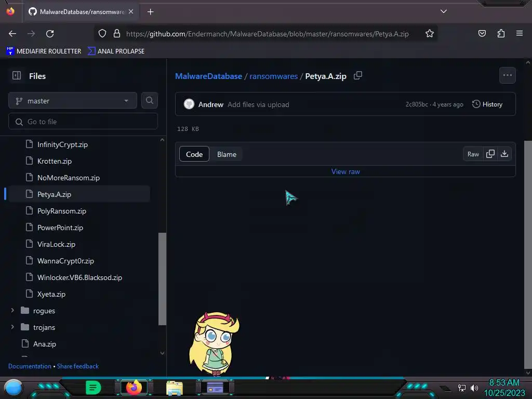Open Andrew's author profile link
The image size is (532, 399).
211,104
